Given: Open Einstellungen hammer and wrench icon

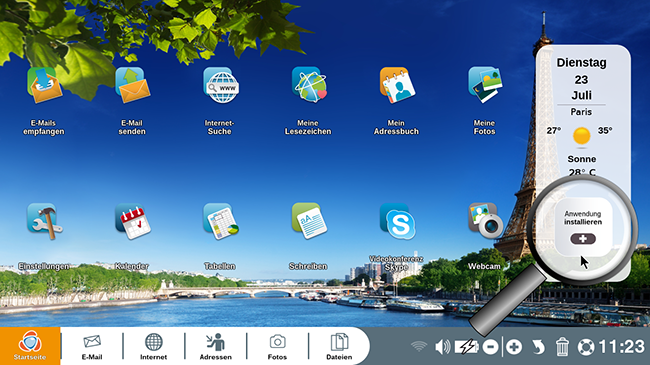Looking at the screenshot, I should [44, 221].
